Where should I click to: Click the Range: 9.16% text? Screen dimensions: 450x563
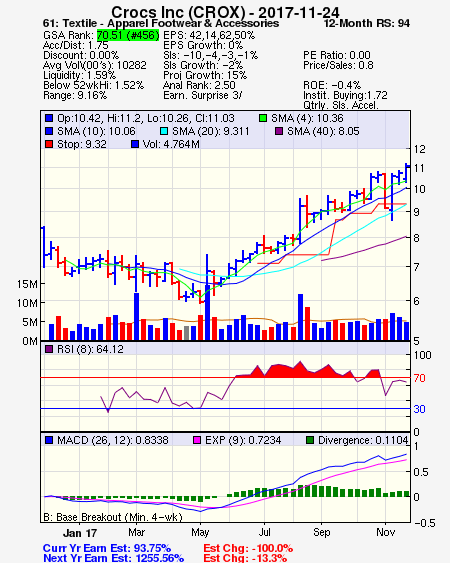click(75, 96)
